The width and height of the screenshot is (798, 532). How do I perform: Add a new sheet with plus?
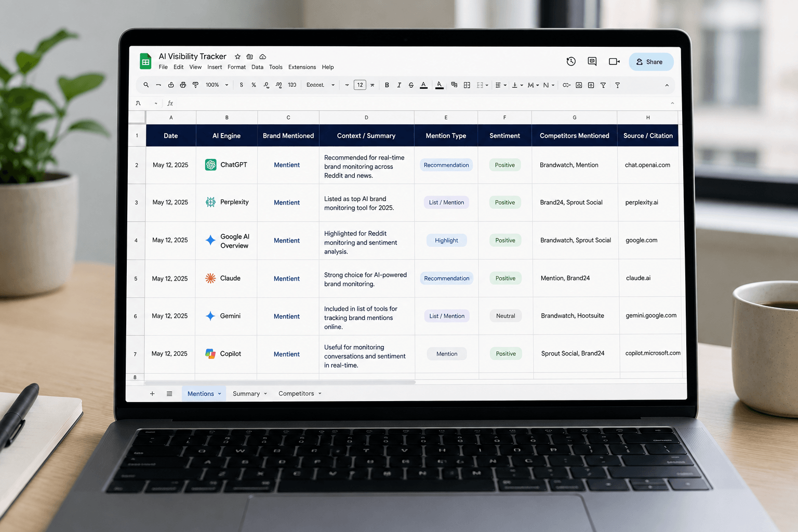point(152,394)
